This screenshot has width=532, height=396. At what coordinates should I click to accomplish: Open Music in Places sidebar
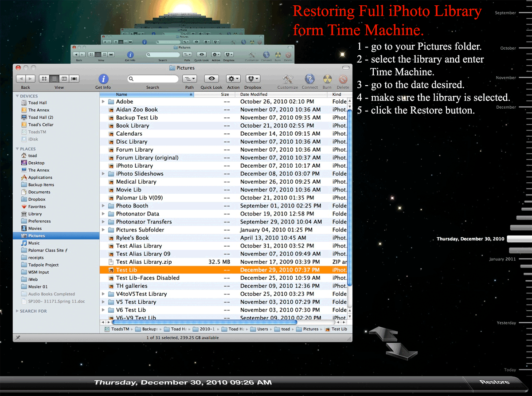pyautogui.click(x=34, y=243)
